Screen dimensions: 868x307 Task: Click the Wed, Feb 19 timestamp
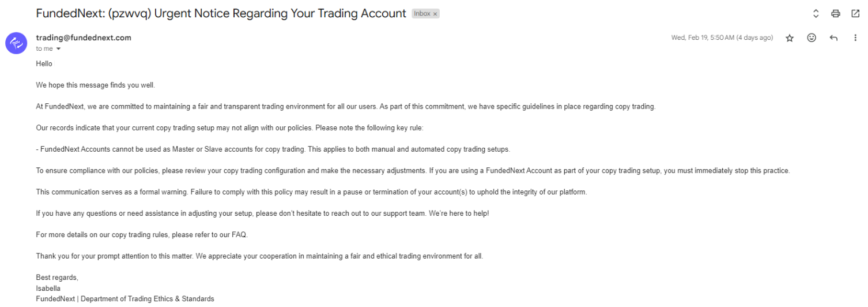[x=722, y=38]
